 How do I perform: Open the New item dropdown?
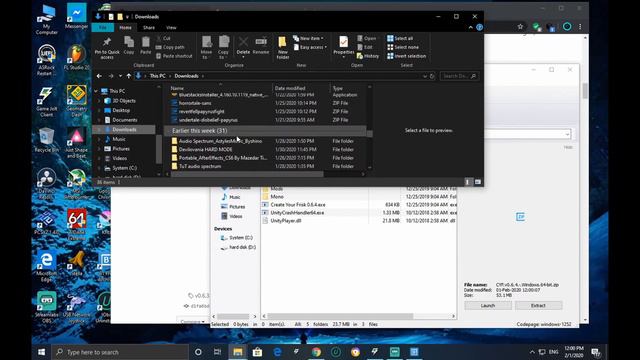(308, 38)
